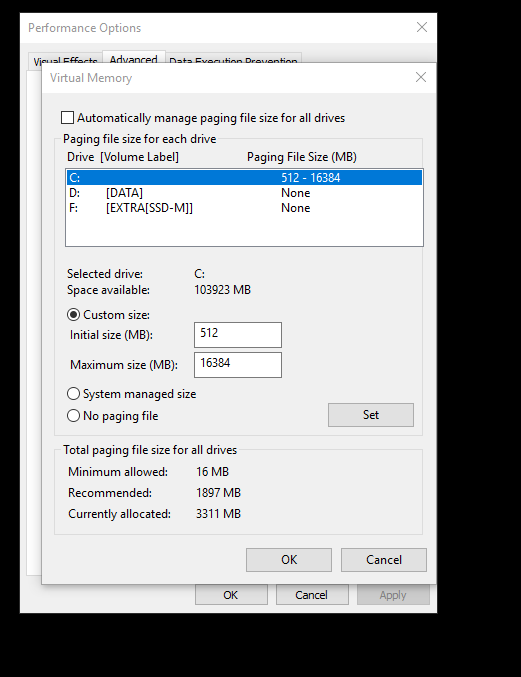The width and height of the screenshot is (521, 677).
Task: Click the Set button
Action: pyautogui.click(x=371, y=415)
